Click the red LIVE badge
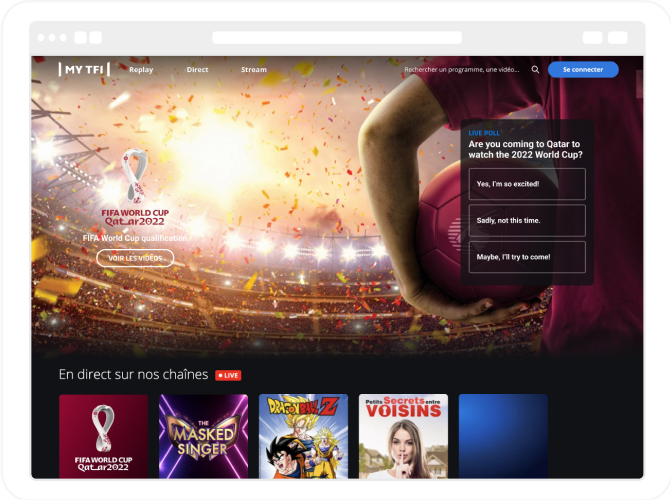This screenshot has height=500, width=671. pyautogui.click(x=228, y=375)
